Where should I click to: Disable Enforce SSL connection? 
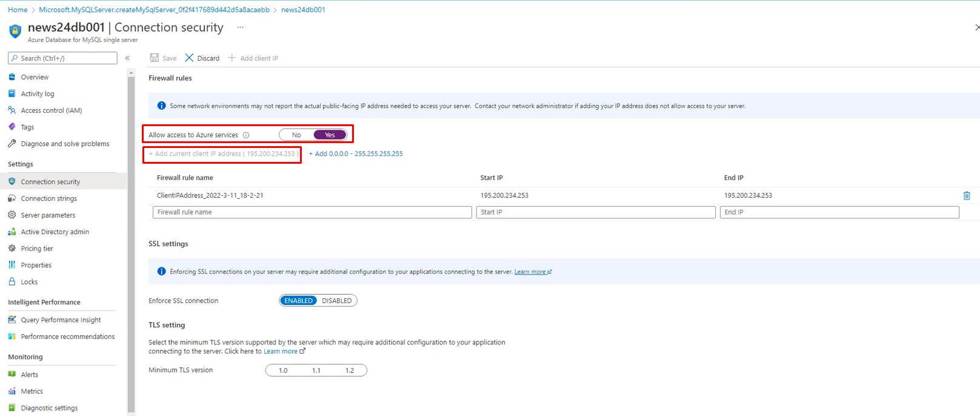pyautogui.click(x=336, y=301)
